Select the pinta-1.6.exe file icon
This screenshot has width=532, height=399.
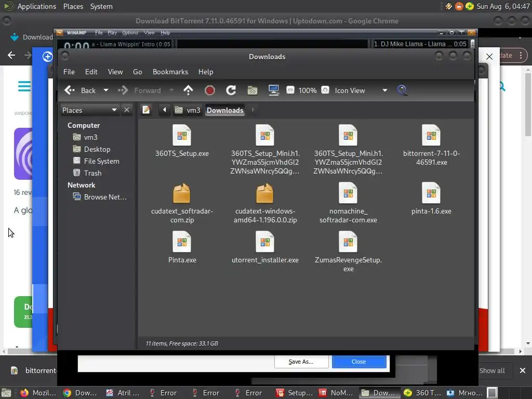tap(431, 193)
